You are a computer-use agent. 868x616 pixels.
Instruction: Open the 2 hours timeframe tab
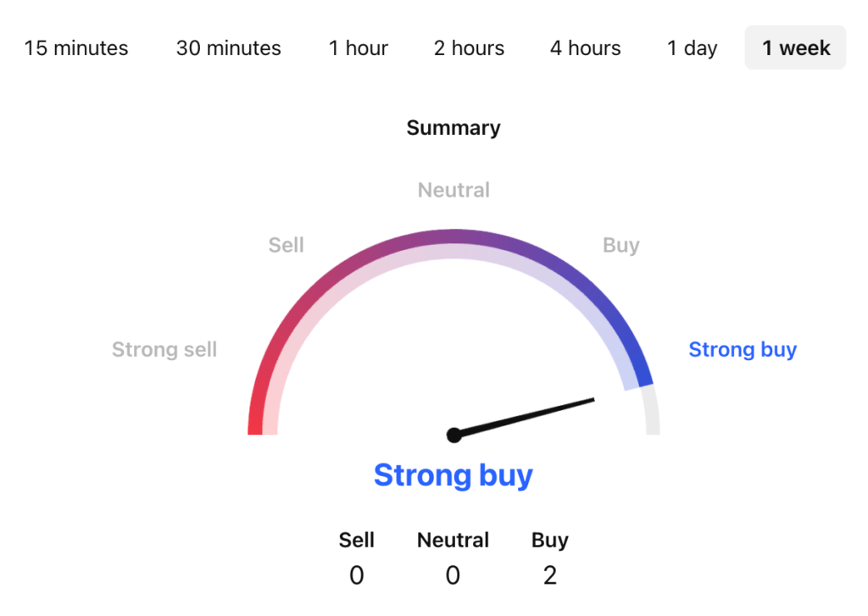tap(469, 48)
